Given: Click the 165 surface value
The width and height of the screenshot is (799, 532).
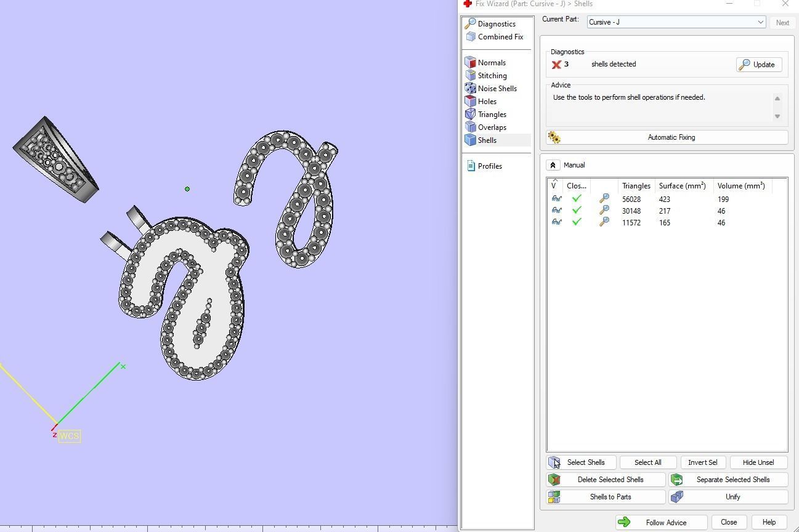Looking at the screenshot, I should [664, 223].
